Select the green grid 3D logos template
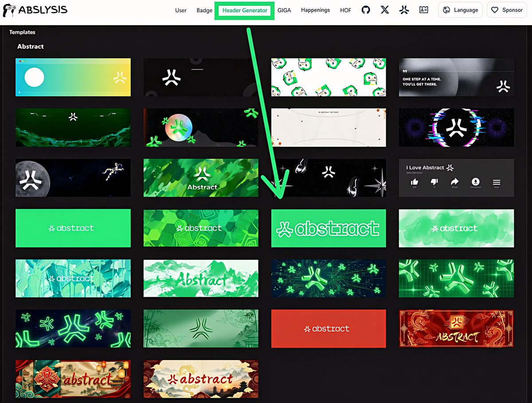The image size is (532, 403). pyautogui.click(x=457, y=279)
